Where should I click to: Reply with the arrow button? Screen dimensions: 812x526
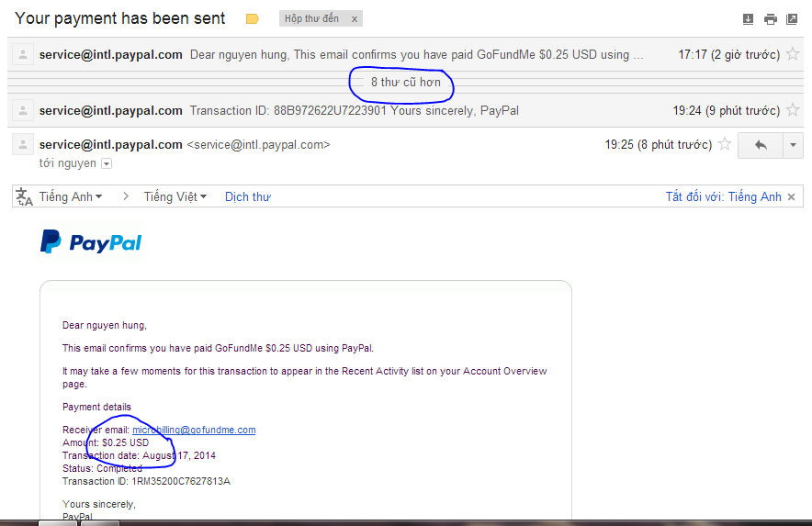761,145
